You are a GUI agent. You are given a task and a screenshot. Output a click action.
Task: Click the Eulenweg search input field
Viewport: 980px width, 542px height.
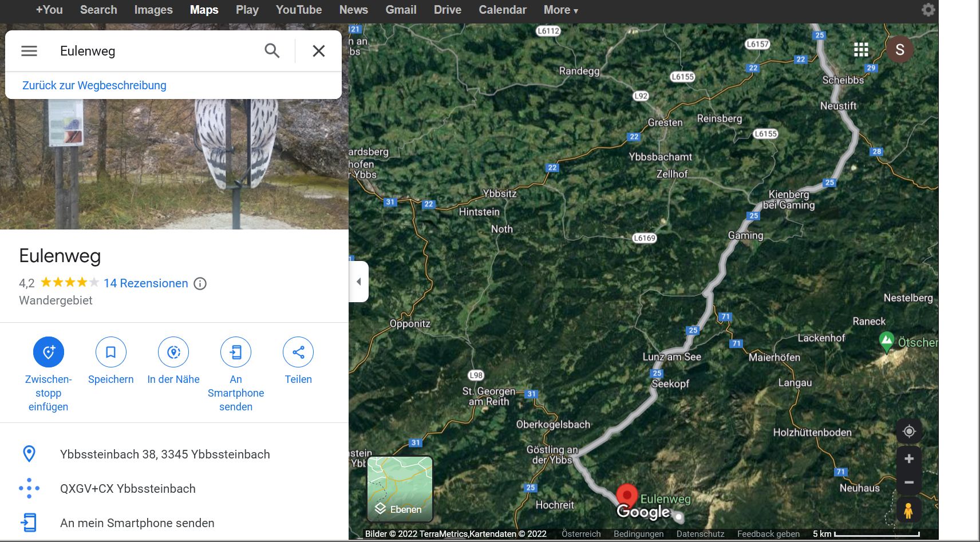(x=155, y=51)
